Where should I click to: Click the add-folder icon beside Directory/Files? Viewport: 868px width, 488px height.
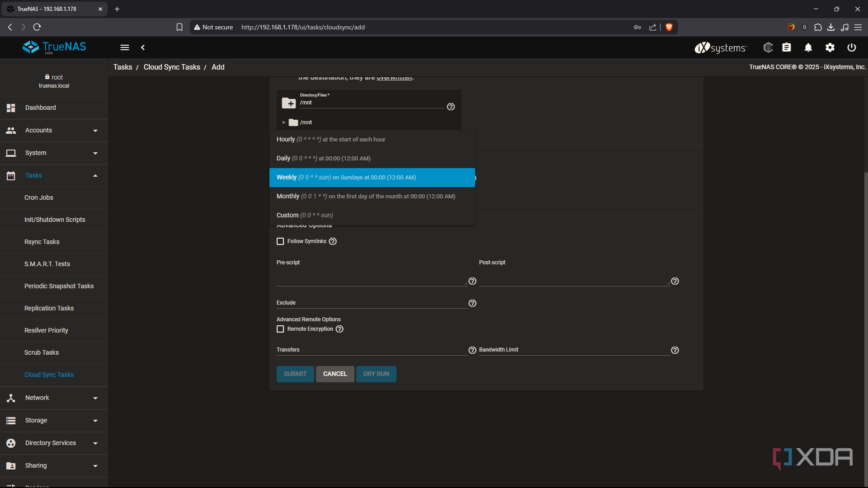coord(288,103)
